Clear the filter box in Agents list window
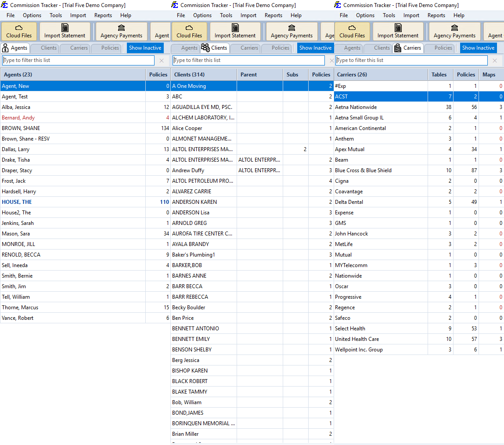The height and width of the screenshot is (445, 504). pos(162,61)
